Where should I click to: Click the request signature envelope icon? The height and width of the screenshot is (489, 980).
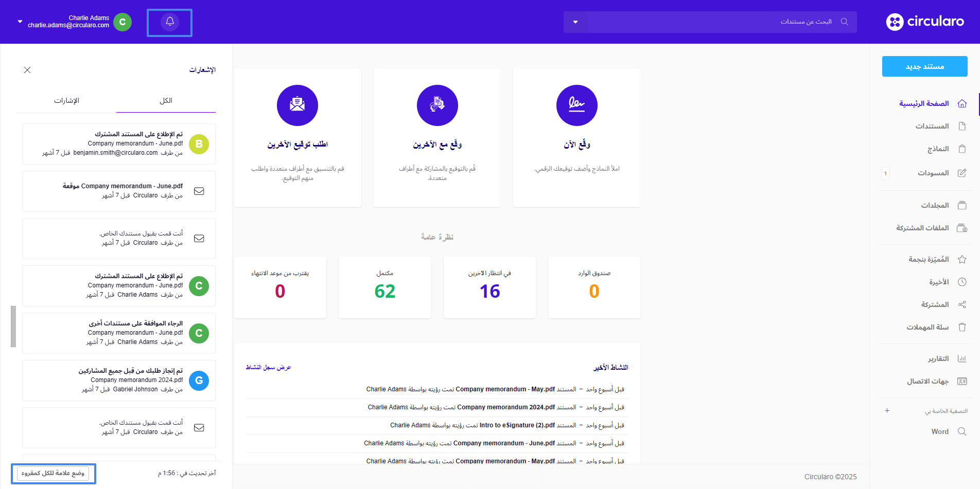pyautogui.click(x=297, y=105)
